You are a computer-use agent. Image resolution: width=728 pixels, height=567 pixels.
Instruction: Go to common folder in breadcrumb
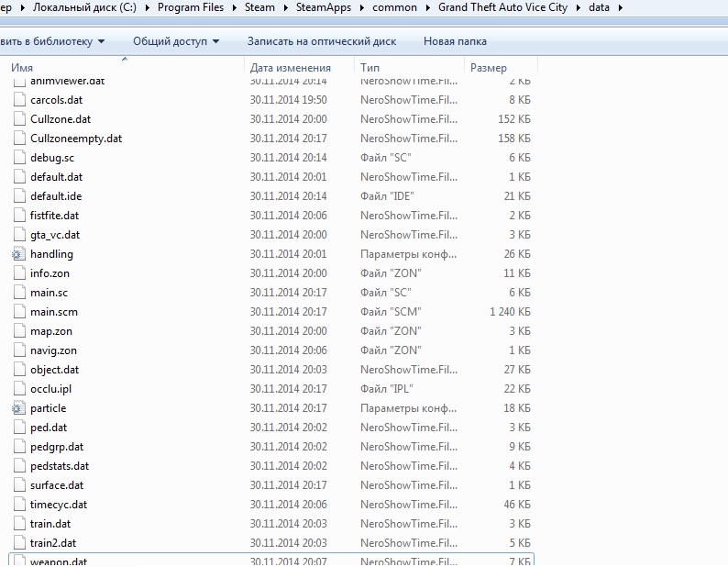[394, 7]
